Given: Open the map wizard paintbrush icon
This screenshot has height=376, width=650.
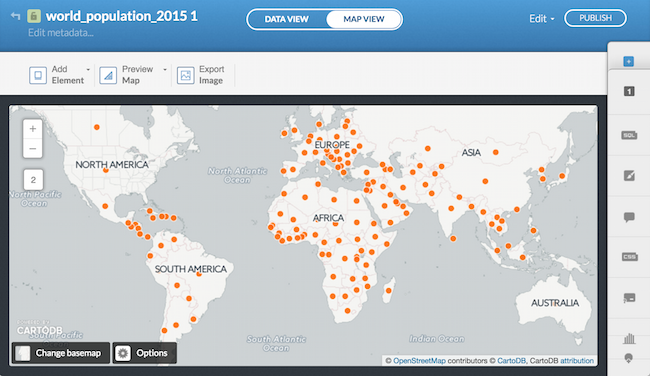Looking at the screenshot, I should 629,176.
